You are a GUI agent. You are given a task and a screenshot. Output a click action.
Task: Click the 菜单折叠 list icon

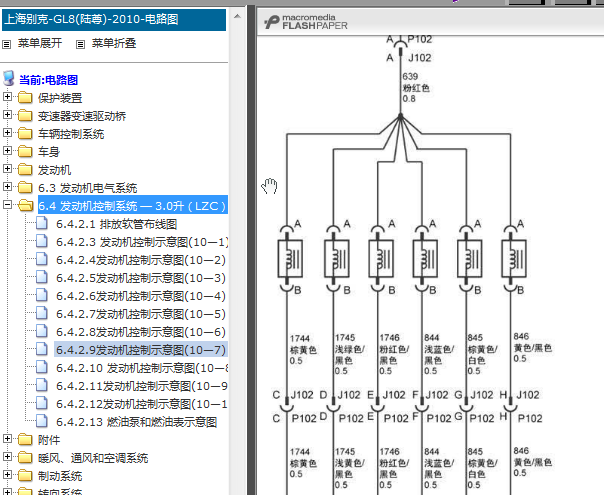[x=80, y=45]
